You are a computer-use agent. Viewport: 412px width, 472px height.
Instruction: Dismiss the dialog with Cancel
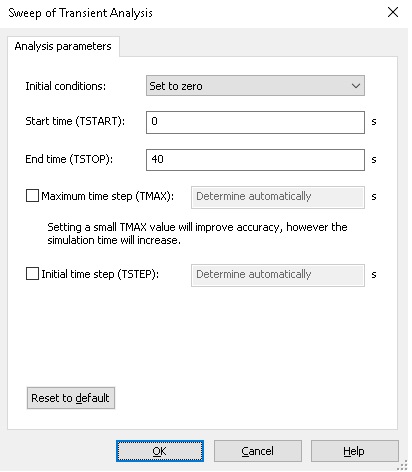point(257,451)
